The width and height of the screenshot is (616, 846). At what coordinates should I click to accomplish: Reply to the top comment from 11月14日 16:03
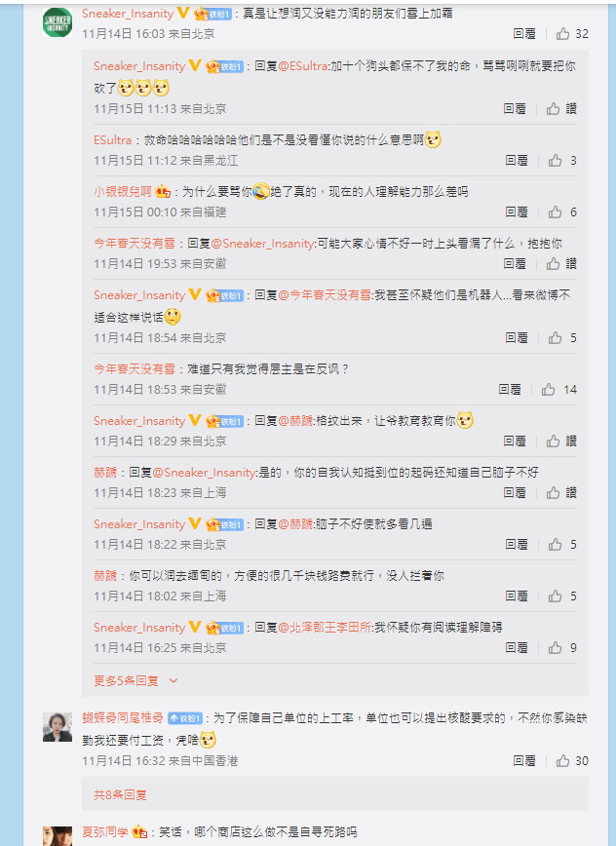click(524, 34)
